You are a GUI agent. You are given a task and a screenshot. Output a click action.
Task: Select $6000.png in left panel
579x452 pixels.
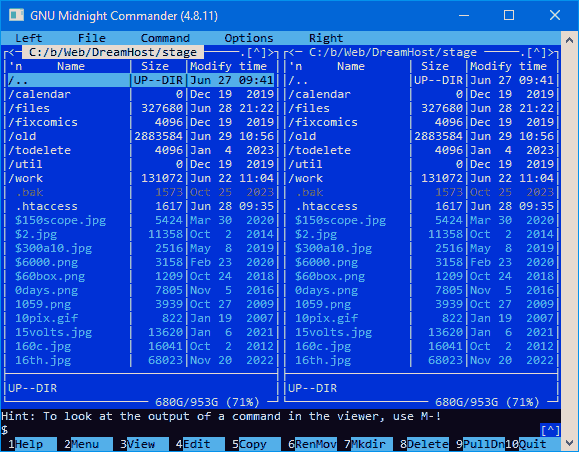[141, 263]
